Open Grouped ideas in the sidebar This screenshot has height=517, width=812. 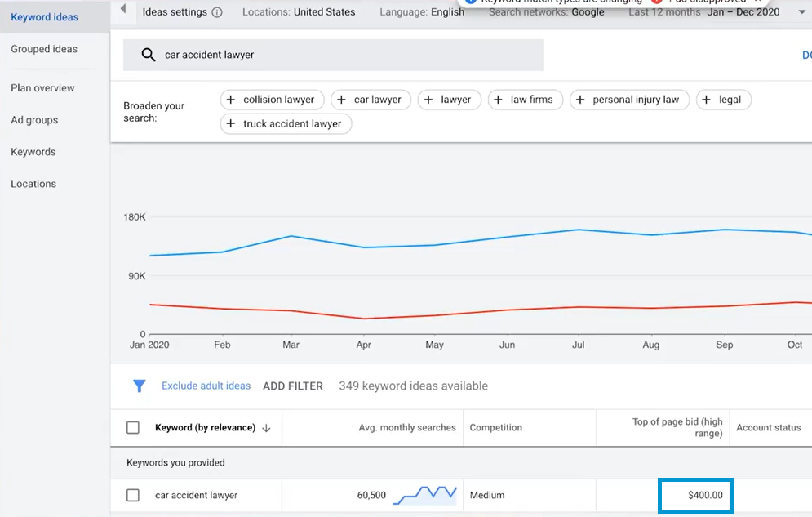44,49
